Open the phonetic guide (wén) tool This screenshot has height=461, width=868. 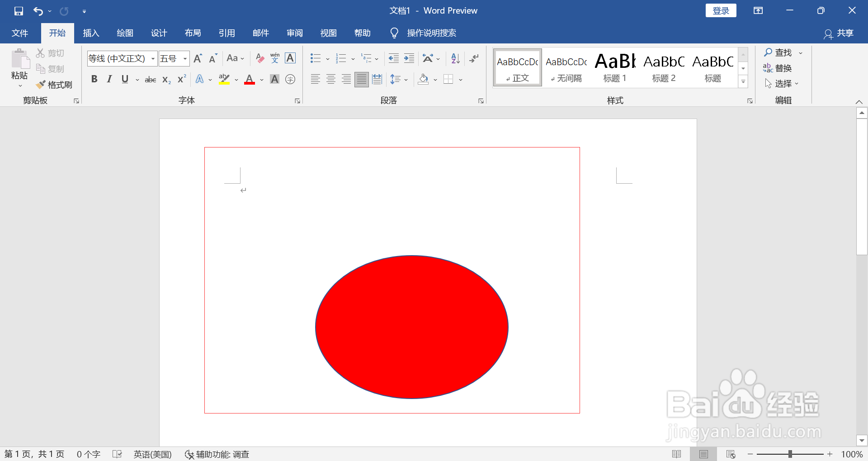coord(275,58)
